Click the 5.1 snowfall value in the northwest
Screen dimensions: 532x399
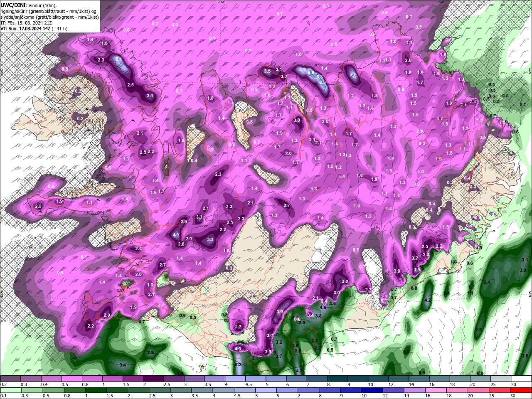coord(119,59)
